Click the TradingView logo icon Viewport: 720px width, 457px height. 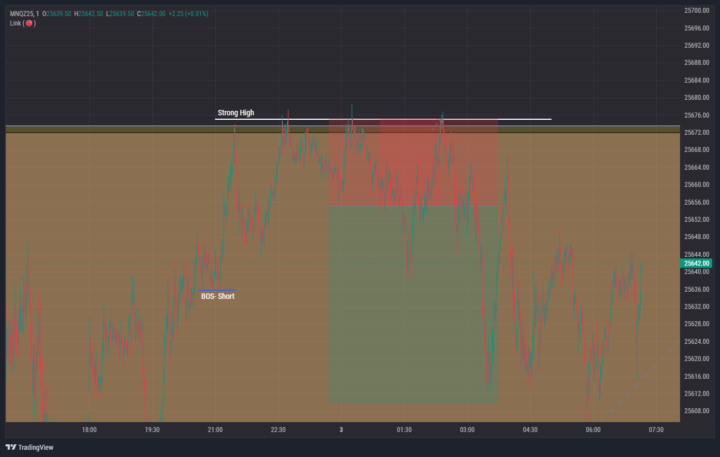point(11,447)
